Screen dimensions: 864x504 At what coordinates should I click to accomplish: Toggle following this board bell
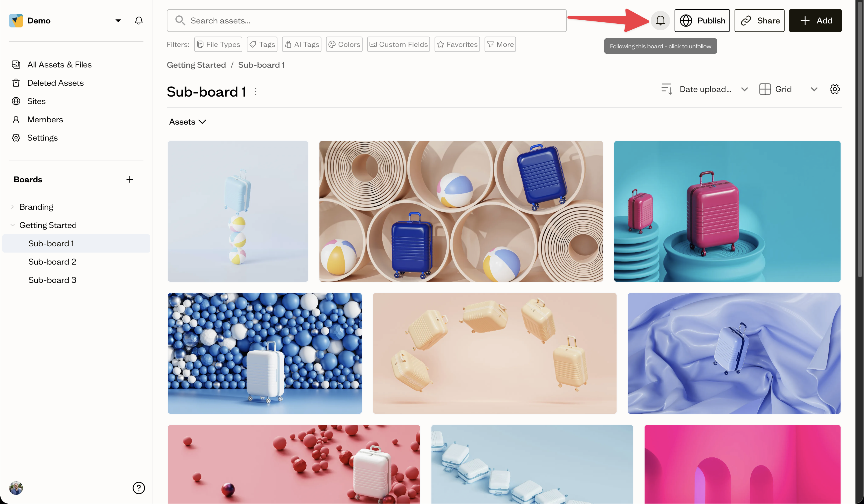click(660, 21)
